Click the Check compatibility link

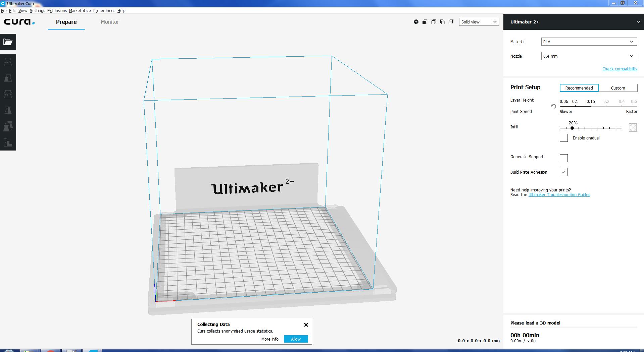(620, 69)
